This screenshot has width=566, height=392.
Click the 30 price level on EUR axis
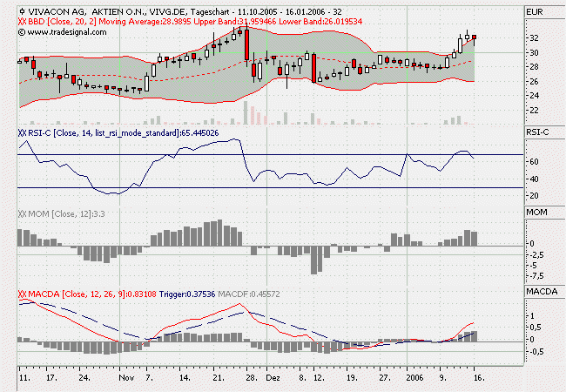535,52
